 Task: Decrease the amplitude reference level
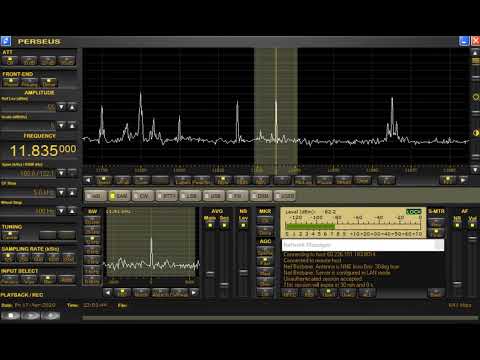click(61, 107)
